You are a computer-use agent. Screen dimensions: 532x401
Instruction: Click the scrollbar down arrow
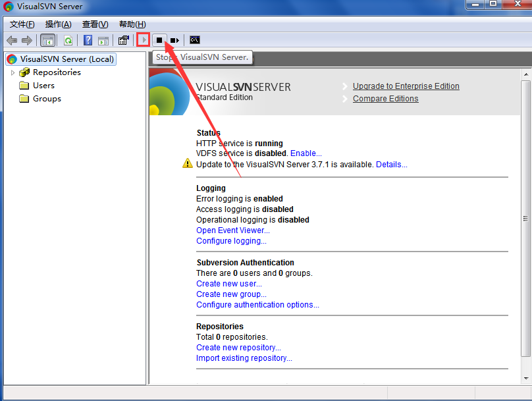tap(525, 378)
